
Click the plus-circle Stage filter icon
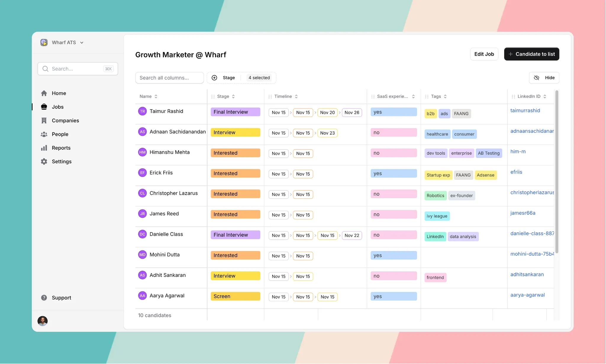click(x=215, y=78)
